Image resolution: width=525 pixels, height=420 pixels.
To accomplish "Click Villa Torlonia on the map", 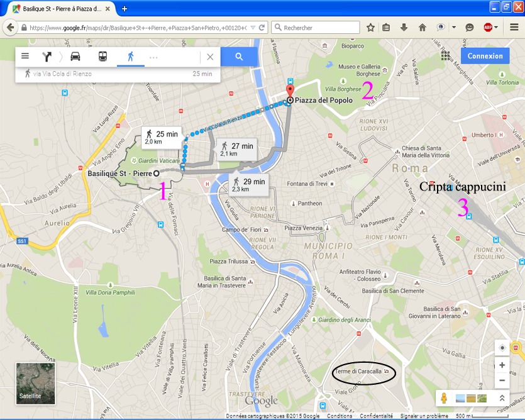I will 502,82.
